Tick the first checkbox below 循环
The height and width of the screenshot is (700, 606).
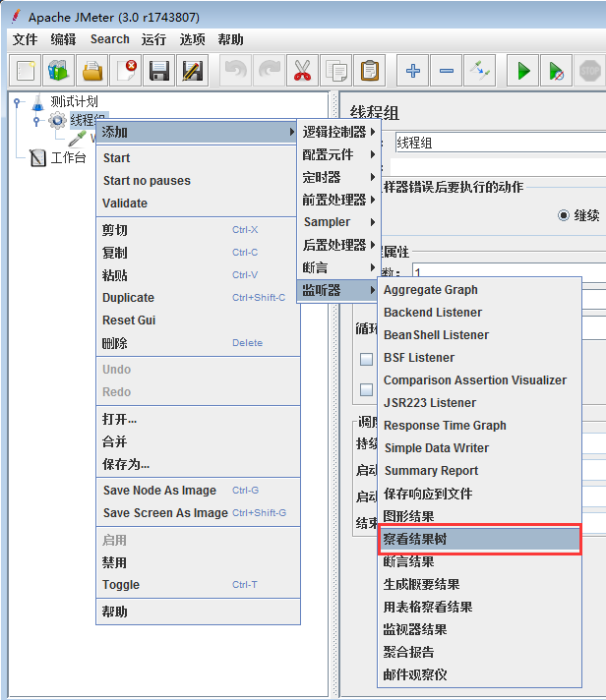[367, 360]
